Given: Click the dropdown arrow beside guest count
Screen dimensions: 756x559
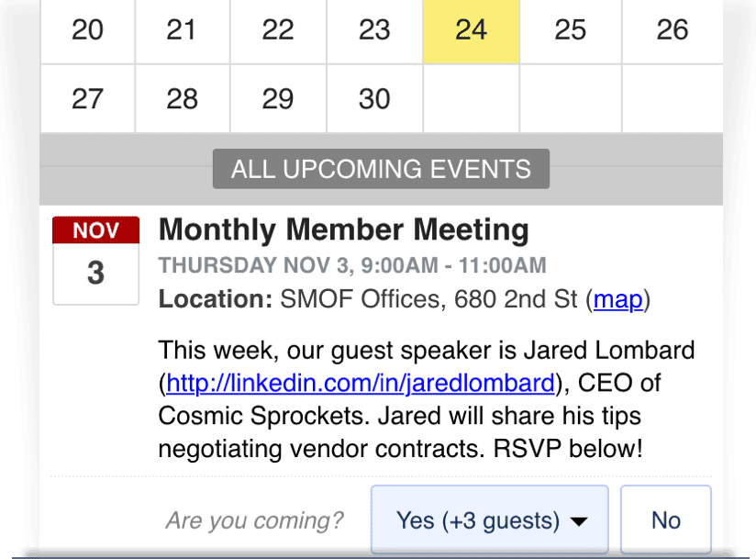Looking at the screenshot, I should click(579, 522).
